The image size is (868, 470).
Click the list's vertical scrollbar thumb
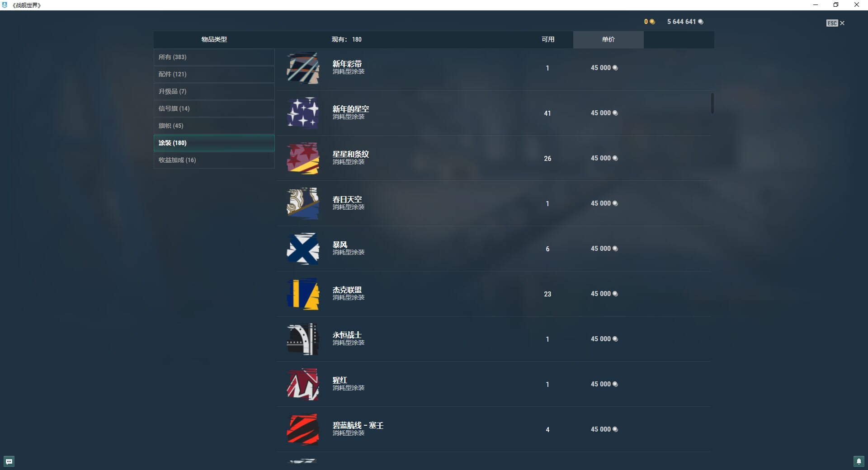[712, 103]
